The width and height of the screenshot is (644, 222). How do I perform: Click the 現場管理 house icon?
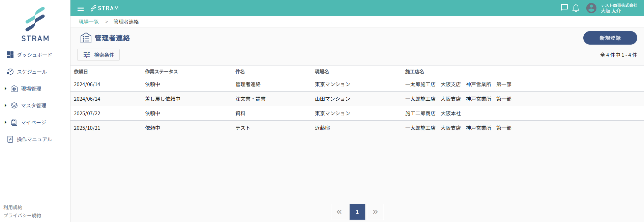pos(14,89)
